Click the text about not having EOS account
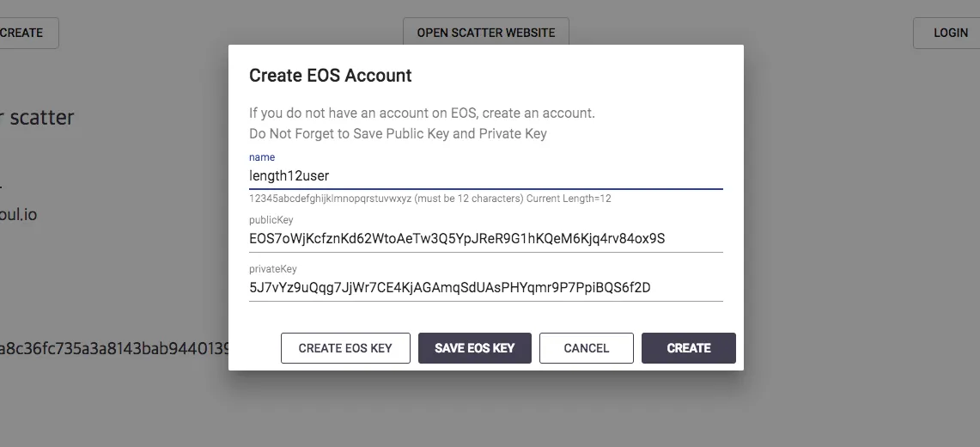This screenshot has width=980, height=447. click(422, 113)
